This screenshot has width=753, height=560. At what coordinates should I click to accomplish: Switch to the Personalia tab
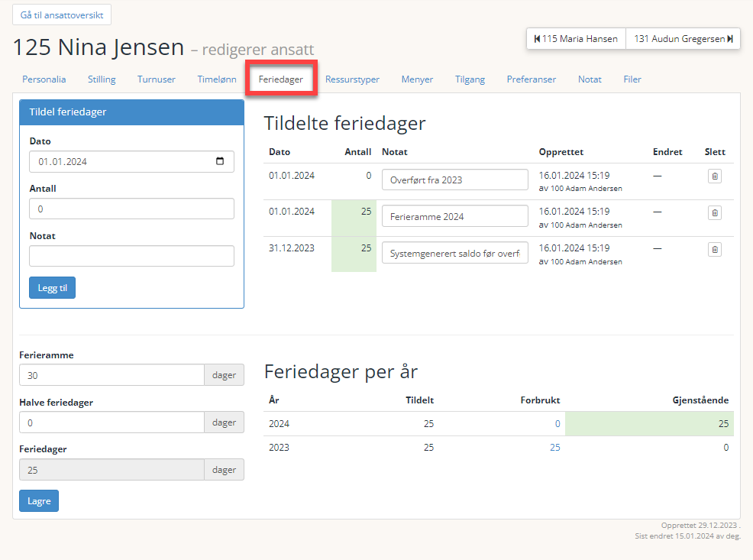click(44, 79)
